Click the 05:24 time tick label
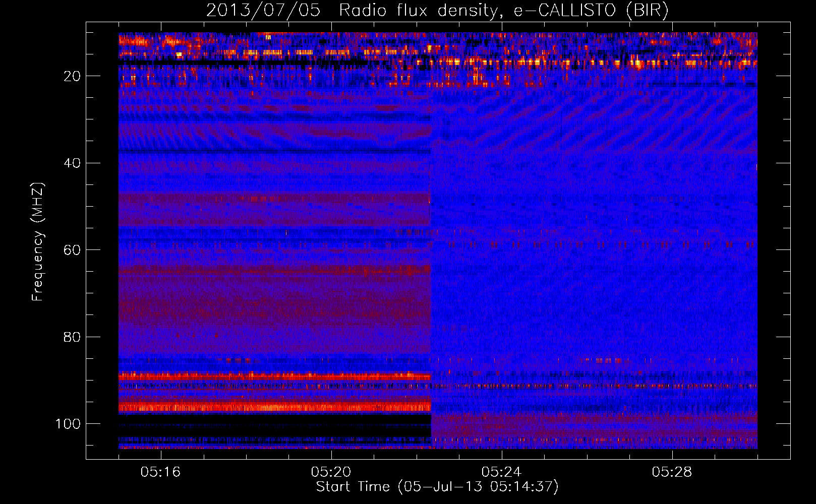816x504 pixels. (501, 472)
